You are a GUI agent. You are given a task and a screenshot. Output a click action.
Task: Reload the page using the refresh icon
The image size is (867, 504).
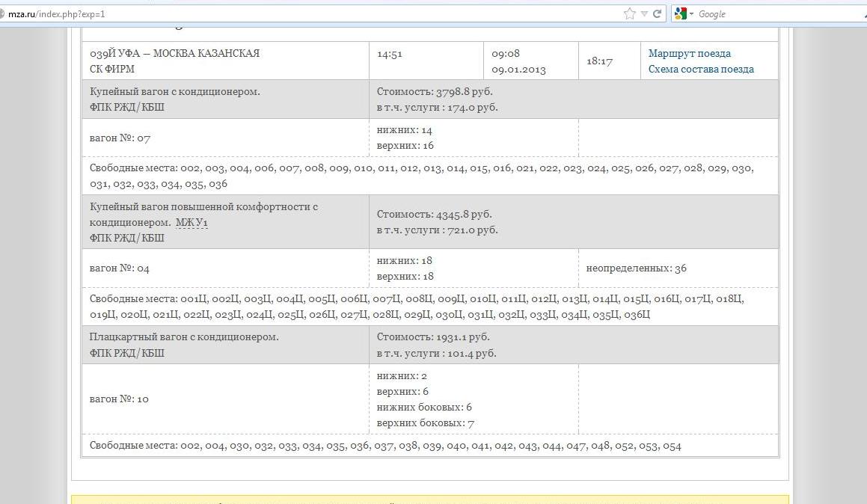tap(658, 13)
